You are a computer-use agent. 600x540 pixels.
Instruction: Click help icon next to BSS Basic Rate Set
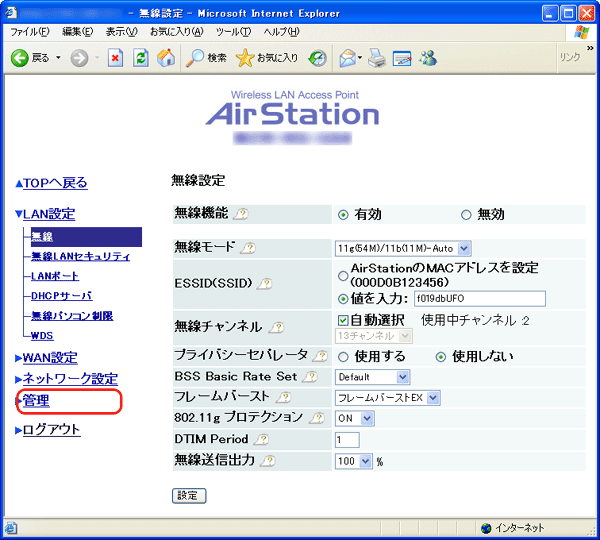[310, 377]
